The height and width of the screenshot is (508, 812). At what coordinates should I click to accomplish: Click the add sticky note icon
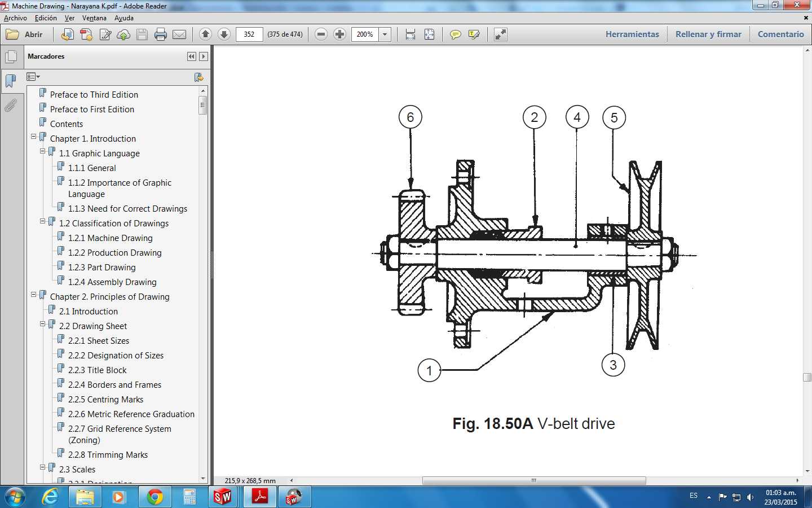point(455,34)
